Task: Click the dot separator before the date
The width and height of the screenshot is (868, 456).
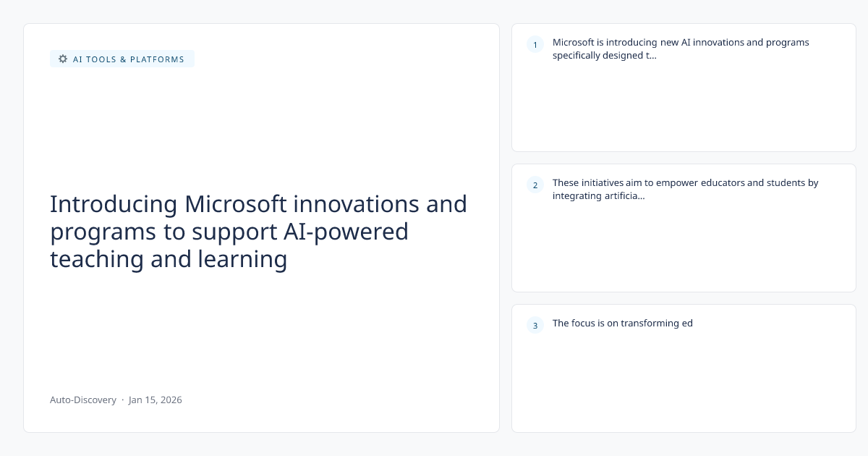Action: [x=123, y=400]
